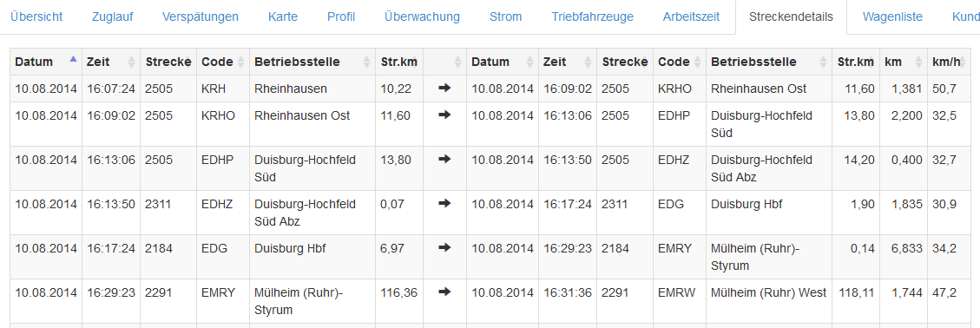980x328 pixels.
Task: Sort by first Betriebsstelle column
Action: tap(312, 62)
